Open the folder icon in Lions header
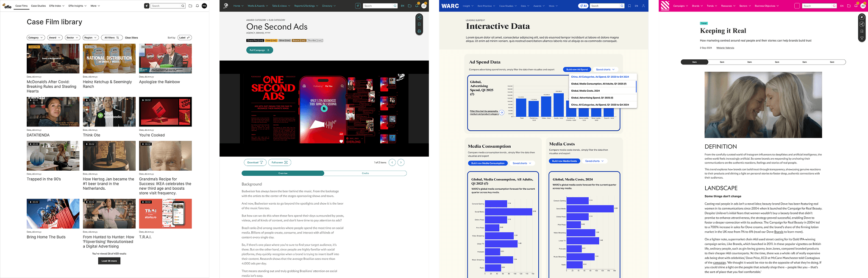 coord(409,6)
